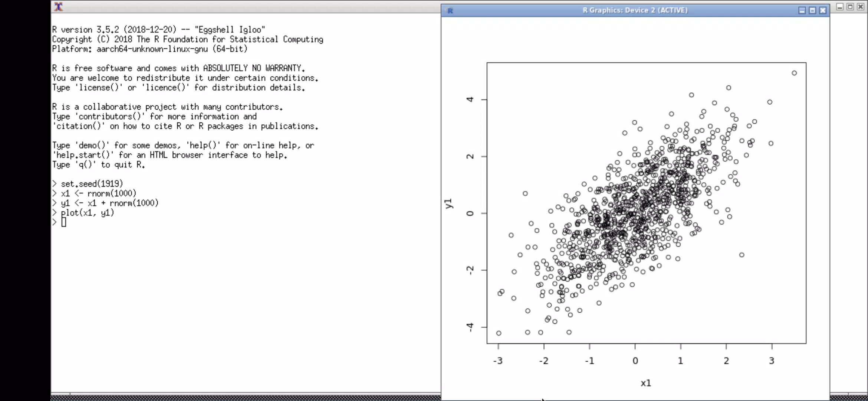Viewport: 868px width, 401px height.
Task: Minimize the R Graphics Device 2 window
Action: [802, 10]
